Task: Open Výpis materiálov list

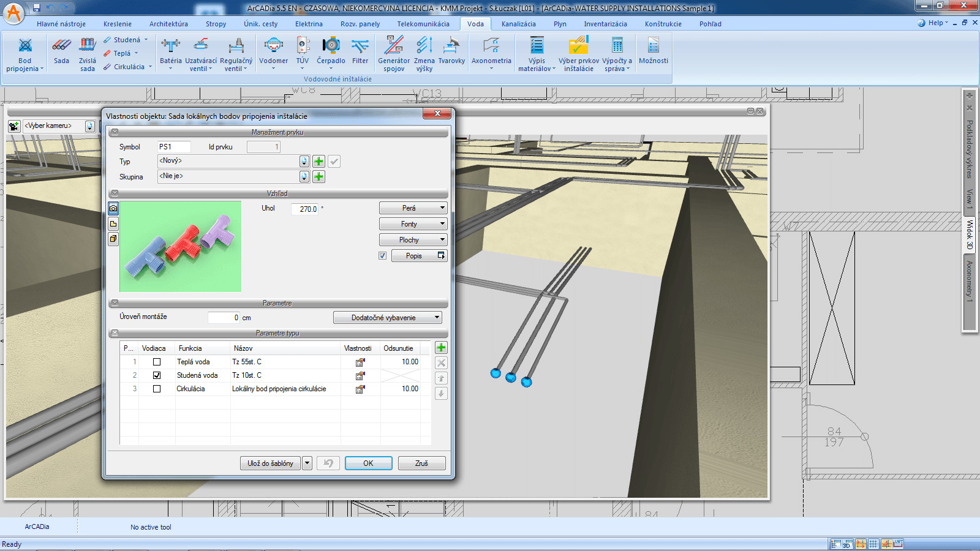Action: [x=537, y=45]
